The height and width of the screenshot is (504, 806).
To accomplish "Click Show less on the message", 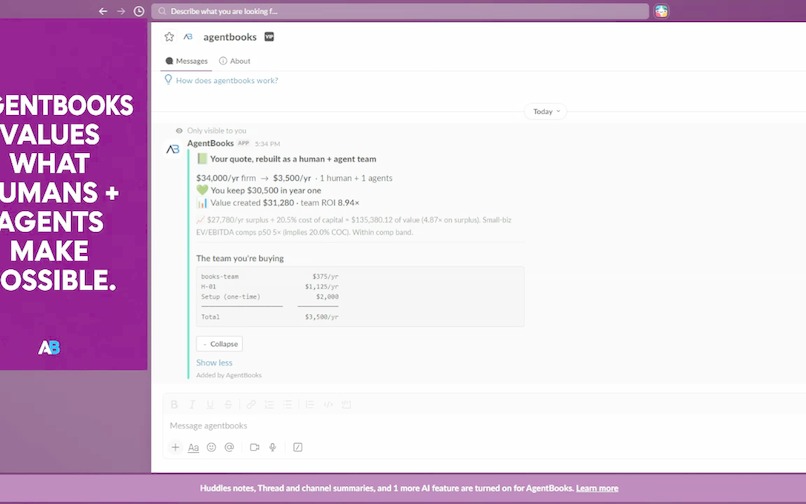I will point(214,363).
